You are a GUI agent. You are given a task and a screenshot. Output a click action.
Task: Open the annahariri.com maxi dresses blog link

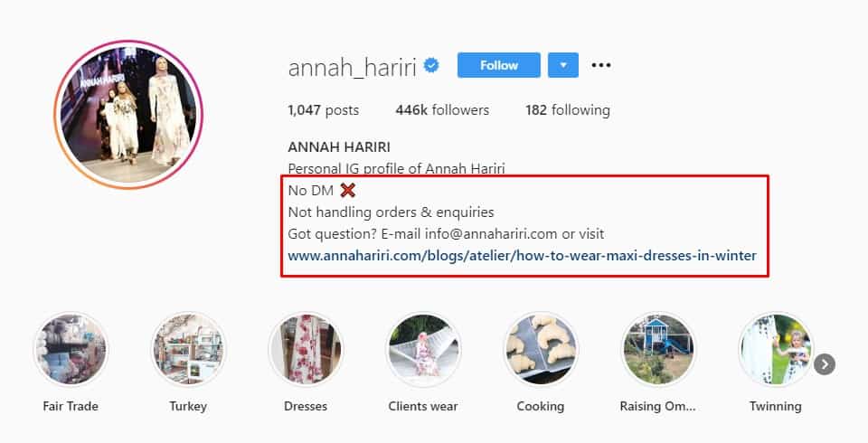pyautogui.click(x=522, y=256)
